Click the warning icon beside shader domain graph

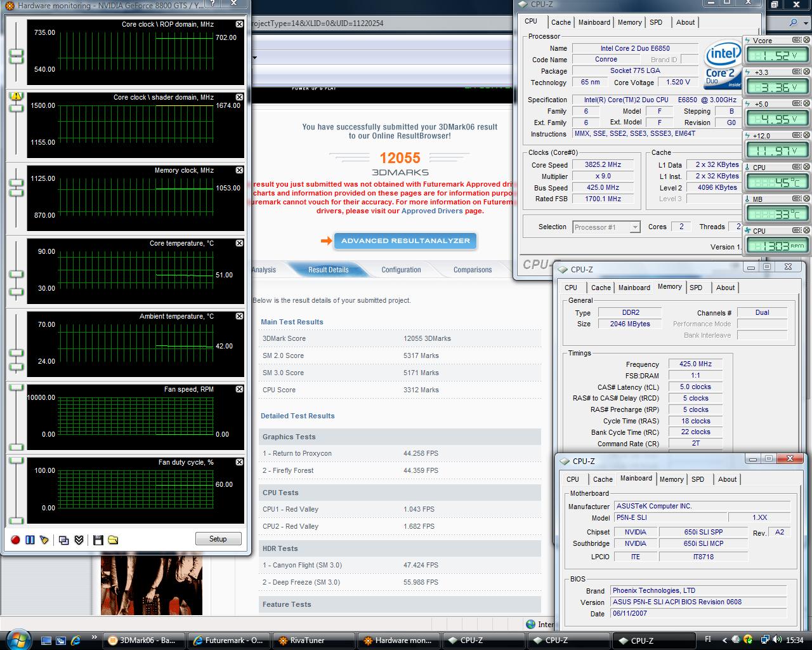pyautogui.click(x=16, y=96)
